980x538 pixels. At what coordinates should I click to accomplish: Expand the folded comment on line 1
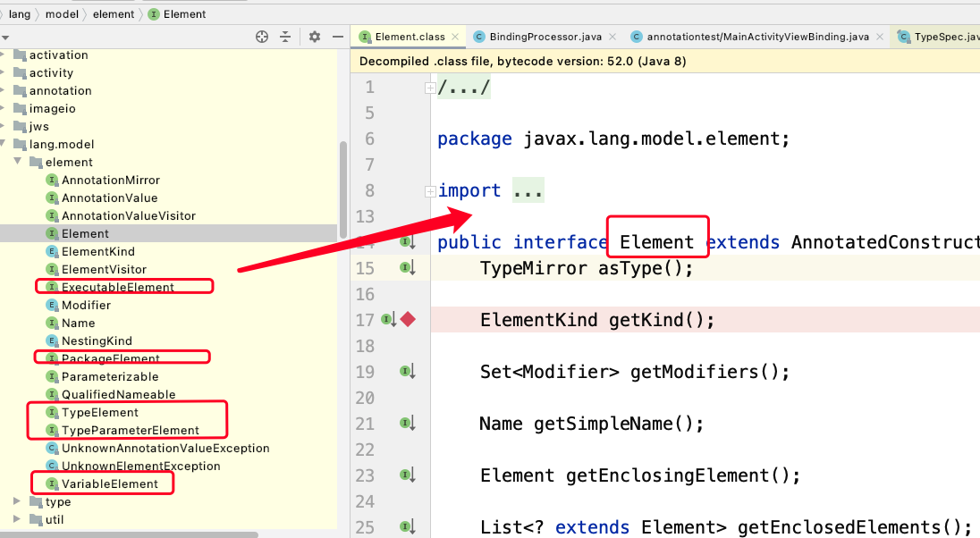click(x=430, y=88)
